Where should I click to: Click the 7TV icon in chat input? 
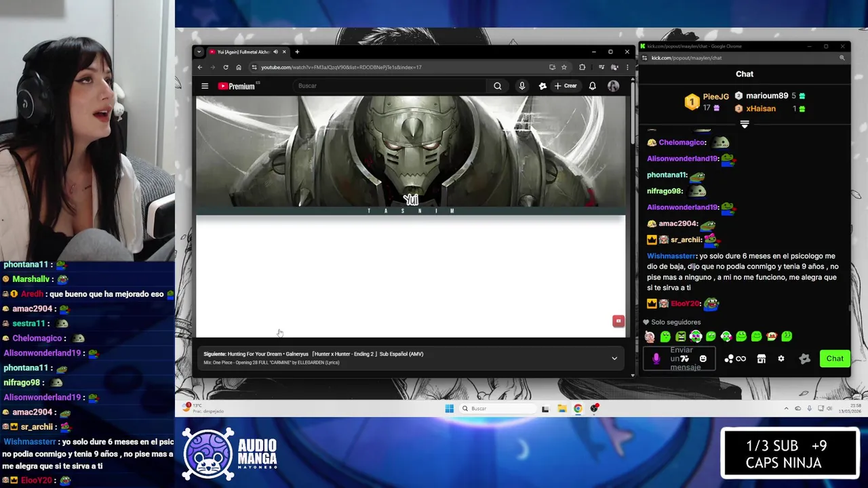[685, 359]
